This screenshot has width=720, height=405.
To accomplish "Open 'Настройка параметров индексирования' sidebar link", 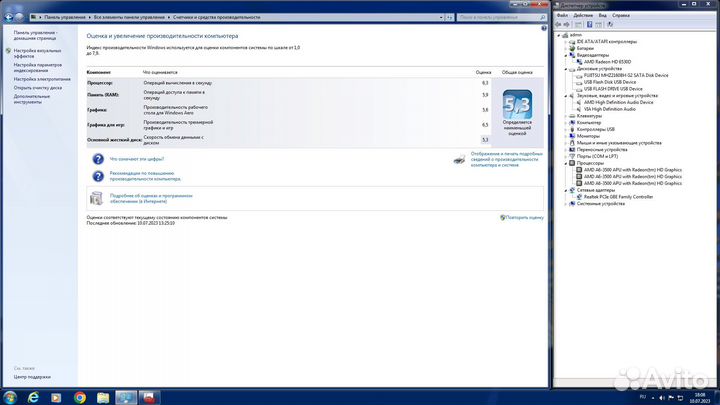I will point(38,68).
